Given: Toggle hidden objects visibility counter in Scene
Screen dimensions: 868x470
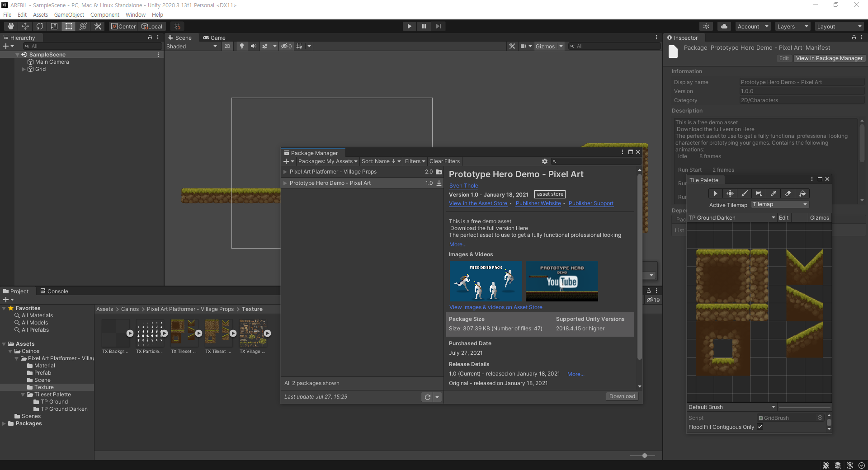Looking at the screenshot, I should pos(286,46).
